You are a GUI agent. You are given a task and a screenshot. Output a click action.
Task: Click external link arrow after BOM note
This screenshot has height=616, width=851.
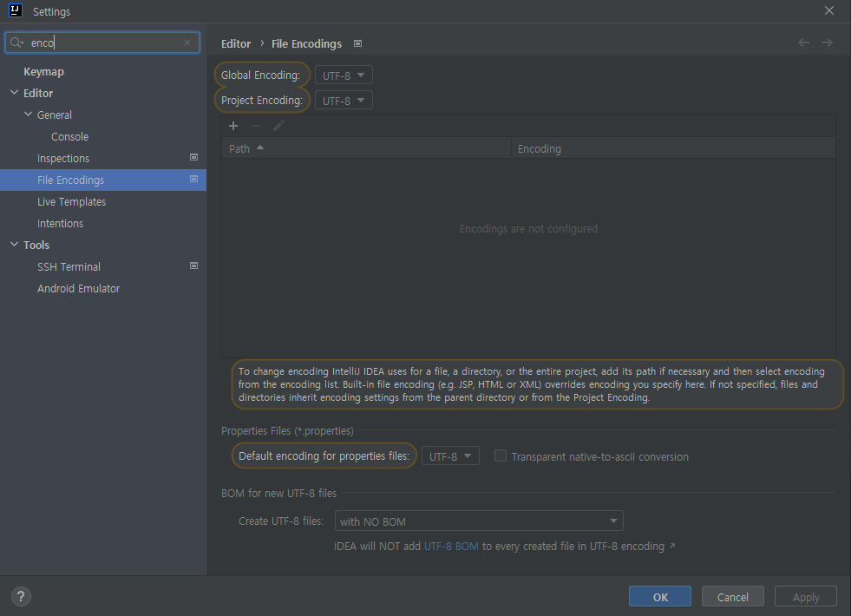[672, 546]
